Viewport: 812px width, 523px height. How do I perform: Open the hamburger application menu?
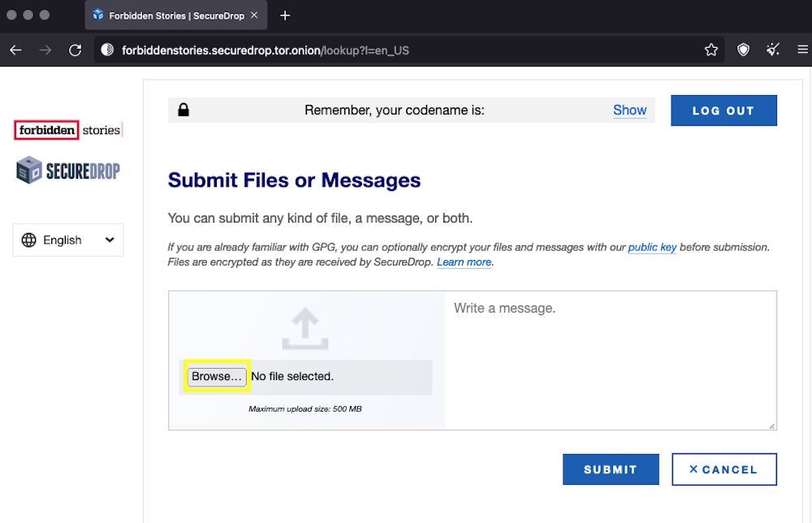pyautogui.click(x=802, y=50)
